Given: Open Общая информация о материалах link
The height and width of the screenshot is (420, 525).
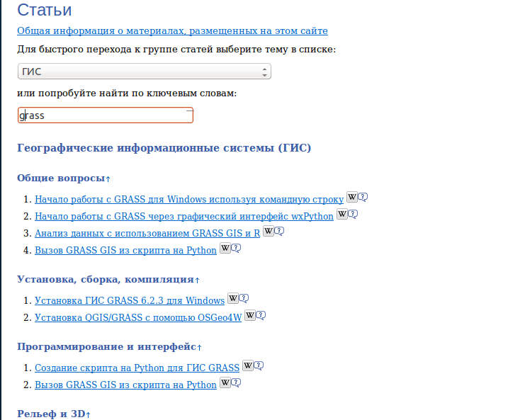Looking at the screenshot, I should coord(172,30).
